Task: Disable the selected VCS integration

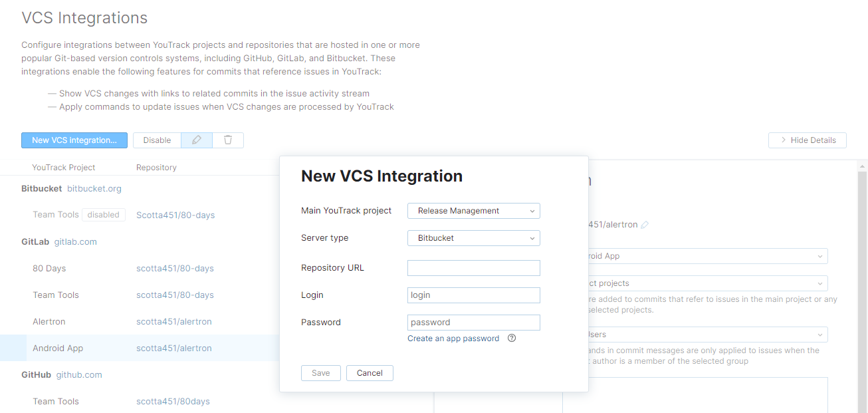Action: pyautogui.click(x=157, y=140)
